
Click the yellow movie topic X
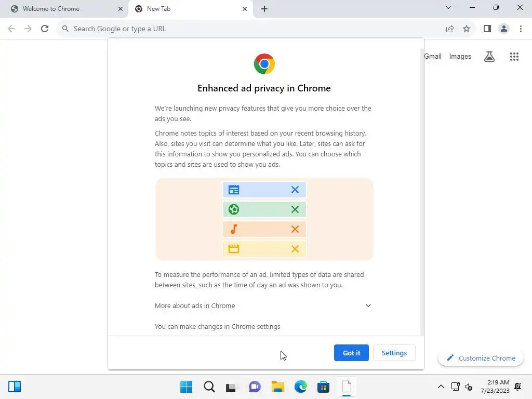[x=295, y=249]
